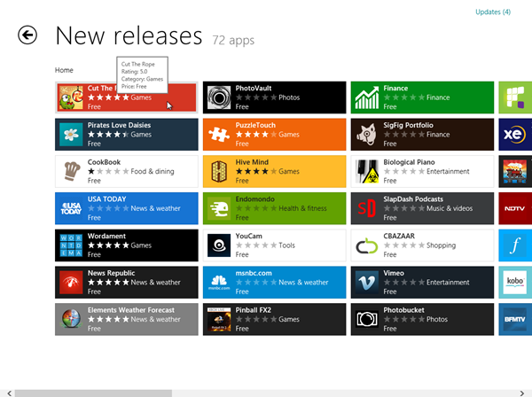
Task: Open the kobo app tile
Action: [x=515, y=283]
